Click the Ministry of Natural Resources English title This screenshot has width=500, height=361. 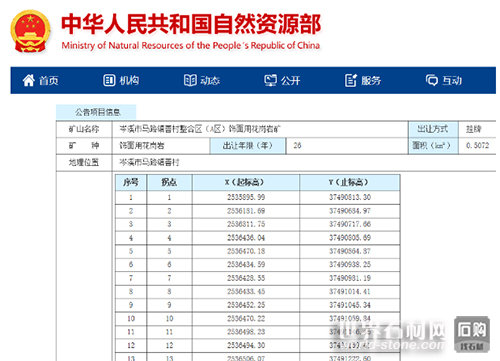pyautogui.click(x=191, y=45)
